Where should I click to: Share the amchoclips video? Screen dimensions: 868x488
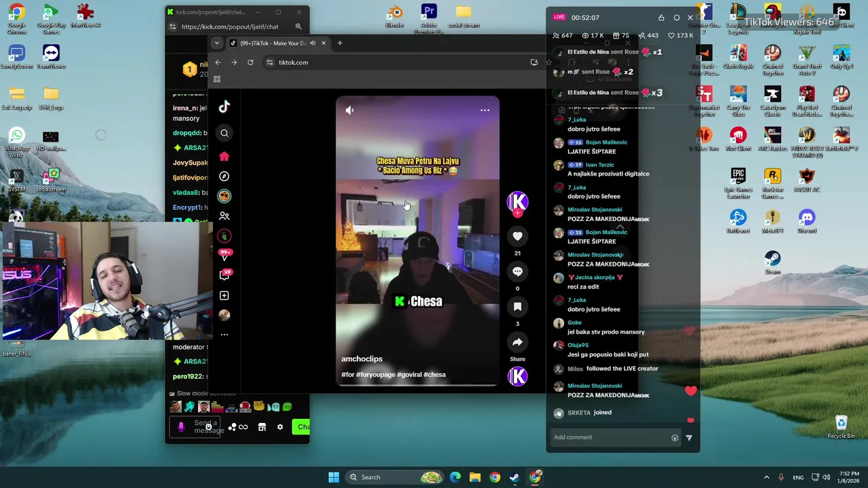(517, 342)
